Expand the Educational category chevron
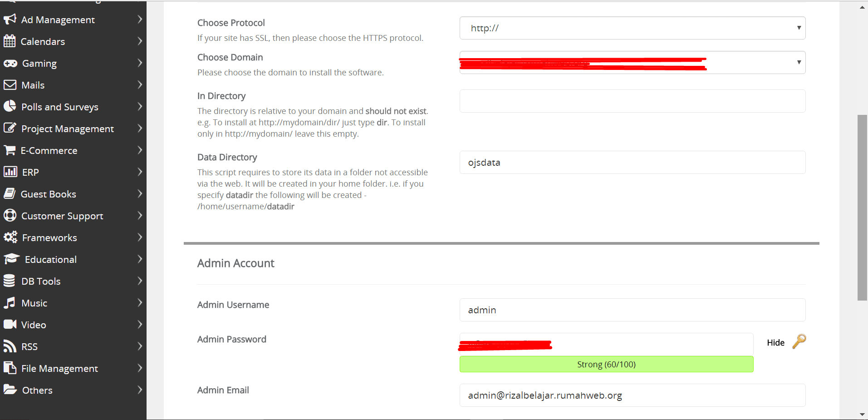 coord(140,259)
